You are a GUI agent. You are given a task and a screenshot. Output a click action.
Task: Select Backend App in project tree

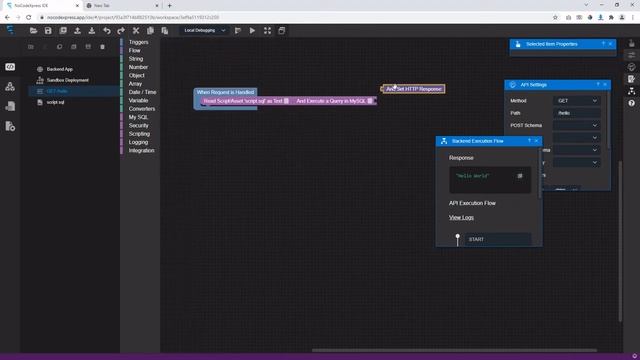60,69
